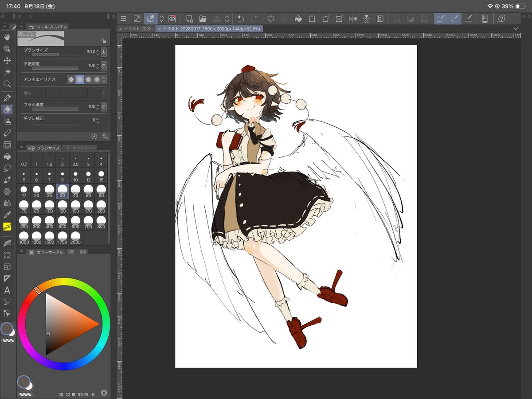Collapse left tool palette dock arrows
This screenshot has width=532, height=399.
tap(3, 16)
